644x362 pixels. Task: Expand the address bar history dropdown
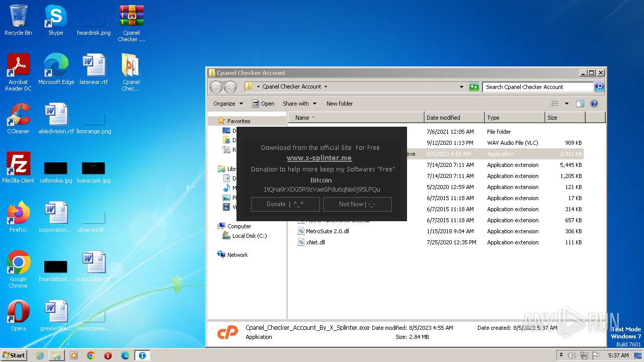pyautogui.click(x=461, y=87)
